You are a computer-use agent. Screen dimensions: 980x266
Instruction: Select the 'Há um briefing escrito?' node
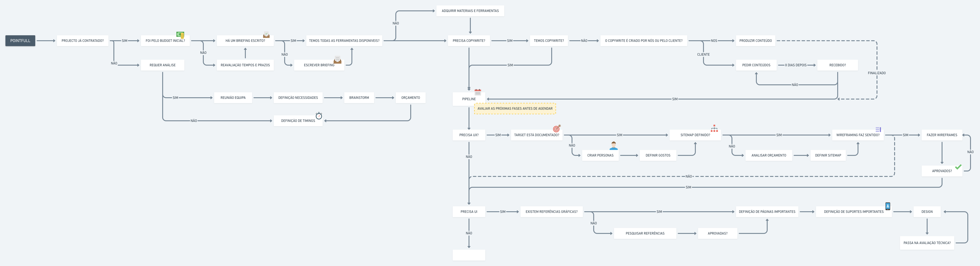click(x=245, y=41)
